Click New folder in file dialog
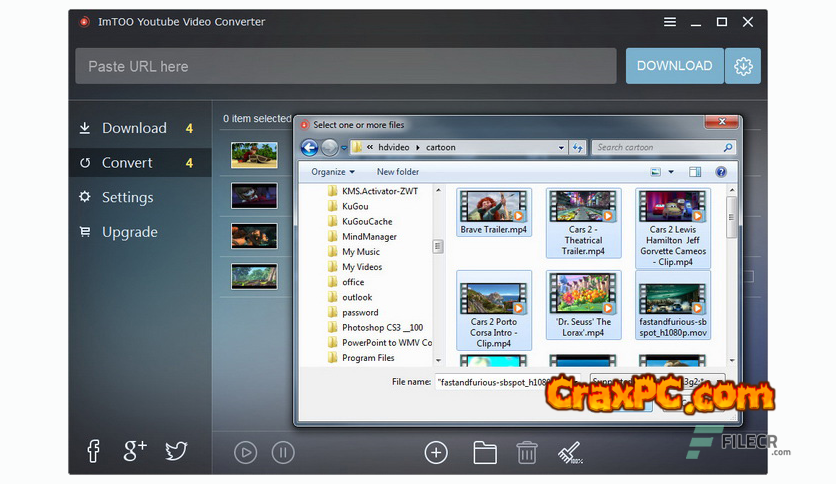 point(398,172)
